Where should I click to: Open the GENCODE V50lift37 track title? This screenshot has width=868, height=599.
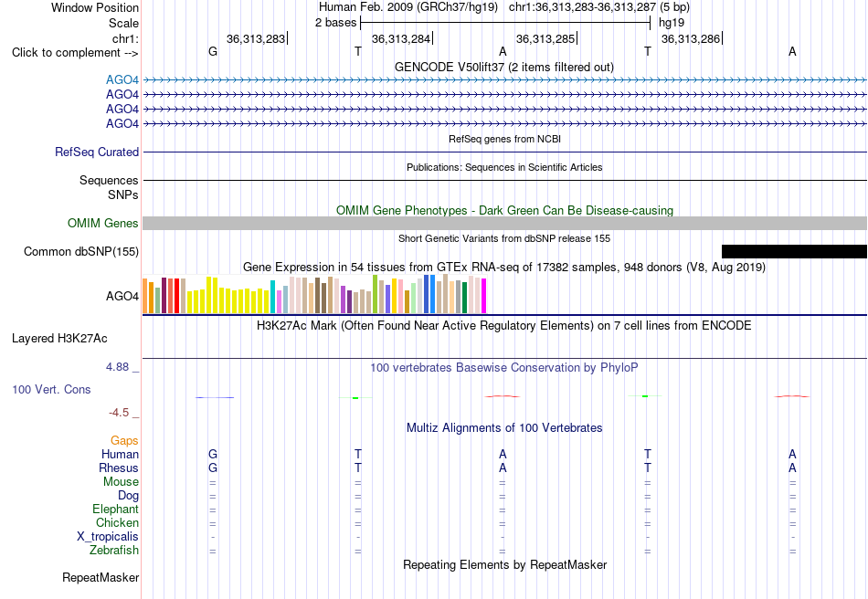coord(504,67)
